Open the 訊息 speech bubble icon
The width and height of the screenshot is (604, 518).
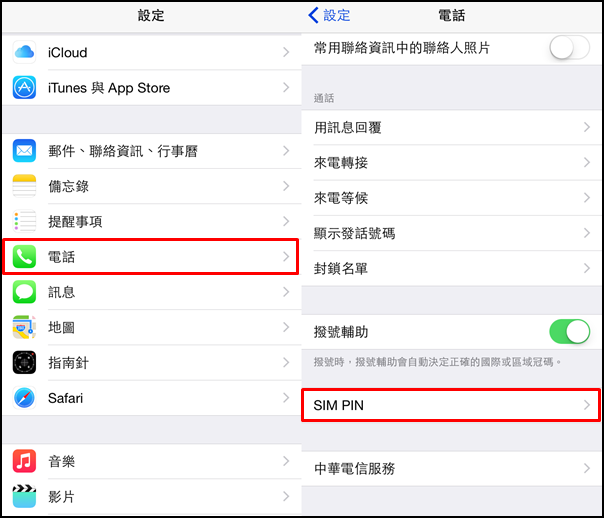(x=24, y=292)
